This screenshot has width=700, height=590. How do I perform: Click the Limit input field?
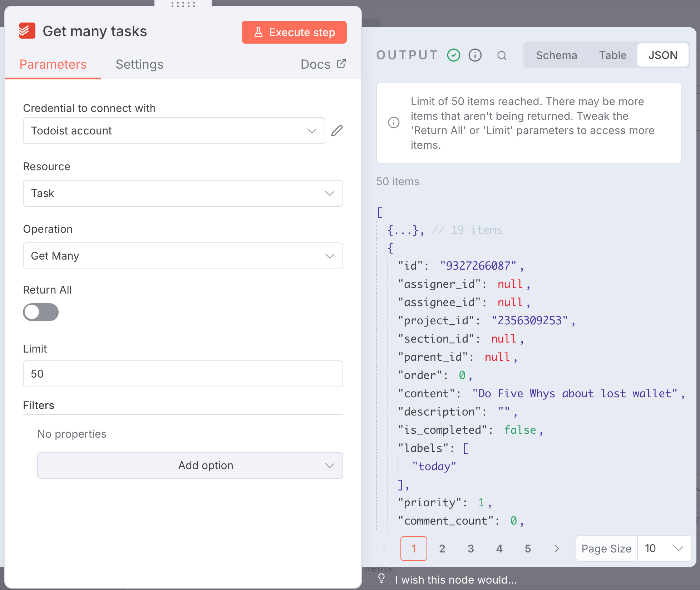coord(183,374)
